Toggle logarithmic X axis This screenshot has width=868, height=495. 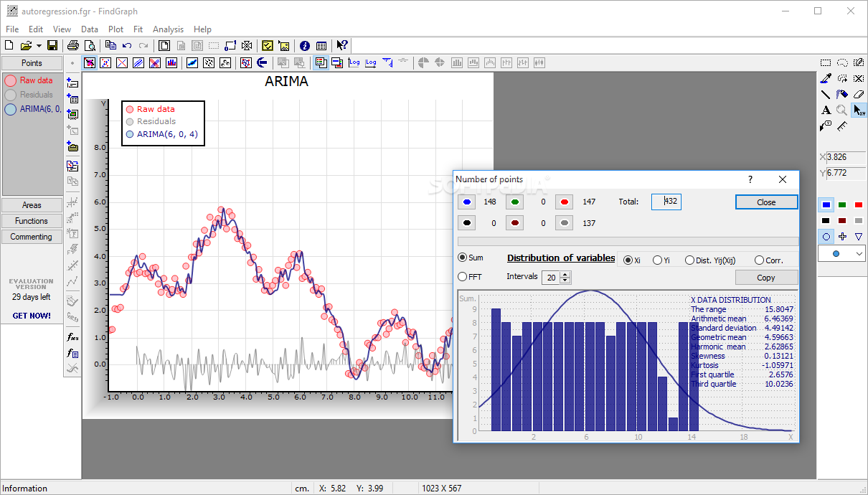[x=370, y=63]
